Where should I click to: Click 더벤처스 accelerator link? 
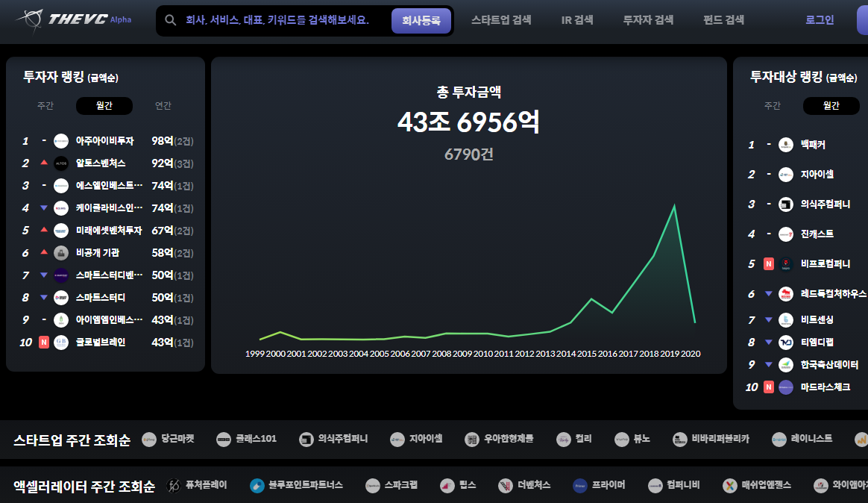point(524,485)
